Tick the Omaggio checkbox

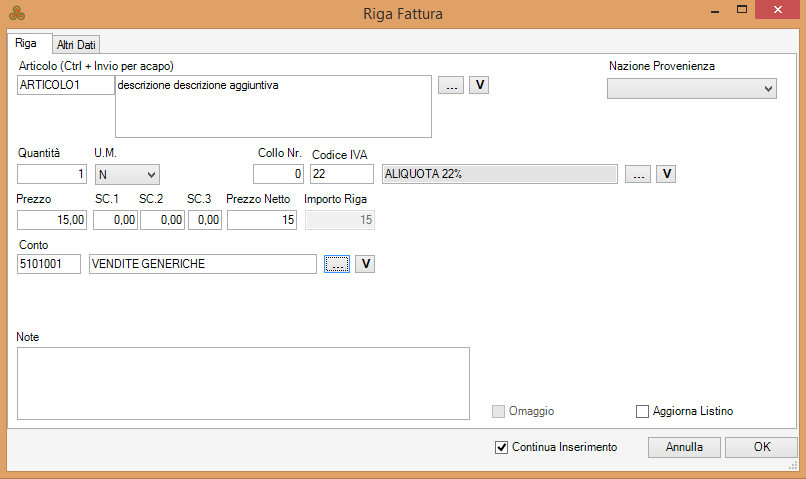click(x=499, y=411)
